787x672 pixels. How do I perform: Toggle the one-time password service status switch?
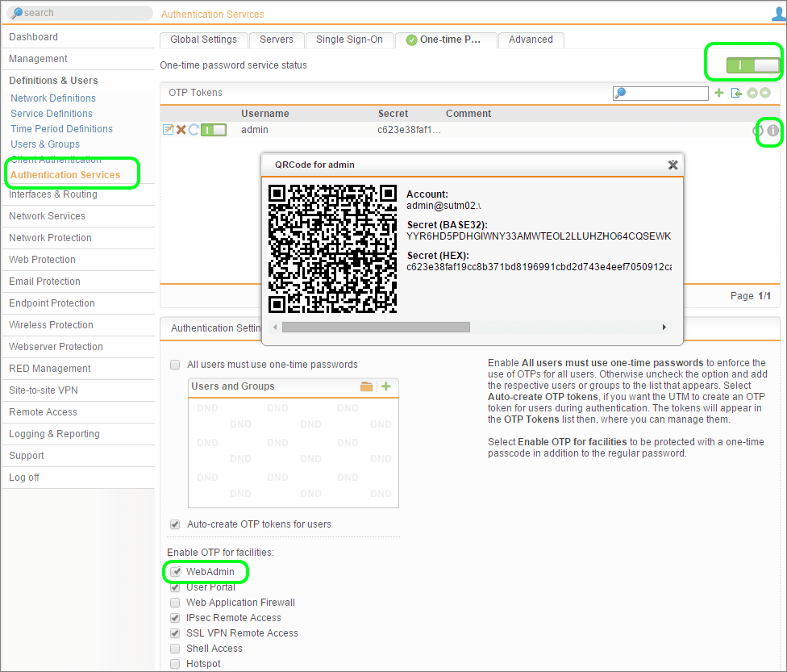click(x=752, y=65)
